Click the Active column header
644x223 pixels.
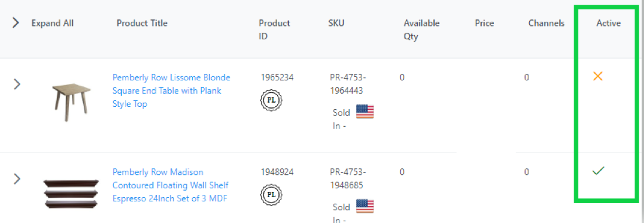click(x=608, y=23)
